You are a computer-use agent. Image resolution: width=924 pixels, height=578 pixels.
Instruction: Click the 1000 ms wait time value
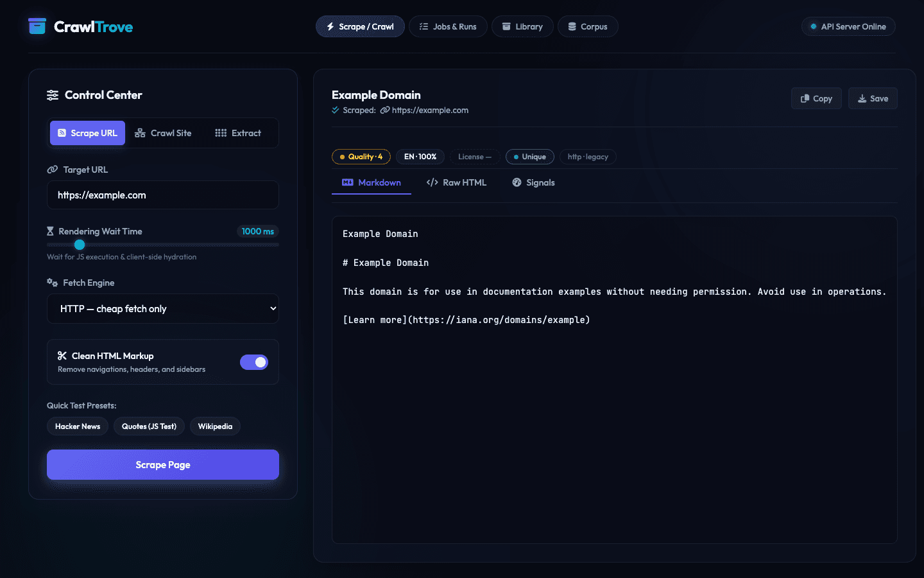(x=258, y=231)
